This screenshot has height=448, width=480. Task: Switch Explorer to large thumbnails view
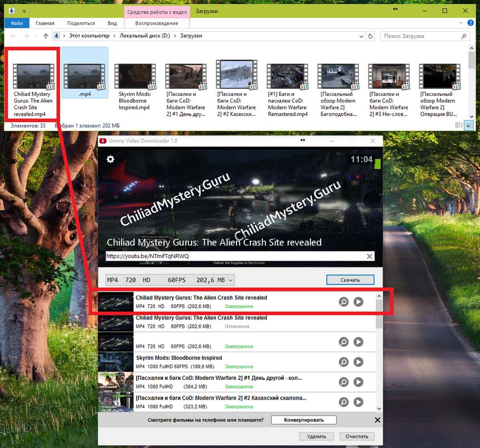tap(469, 125)
